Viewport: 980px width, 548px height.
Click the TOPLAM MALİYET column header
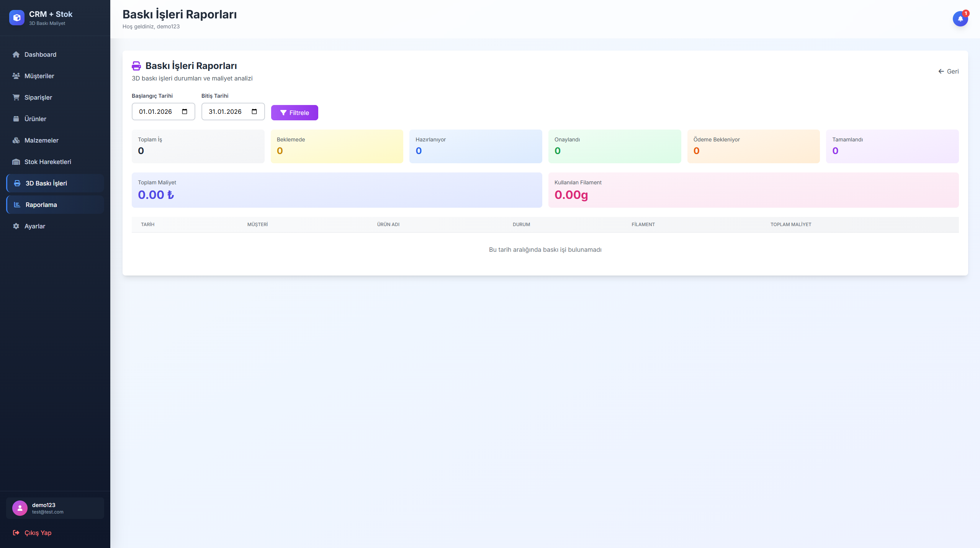tap(790, 225)
